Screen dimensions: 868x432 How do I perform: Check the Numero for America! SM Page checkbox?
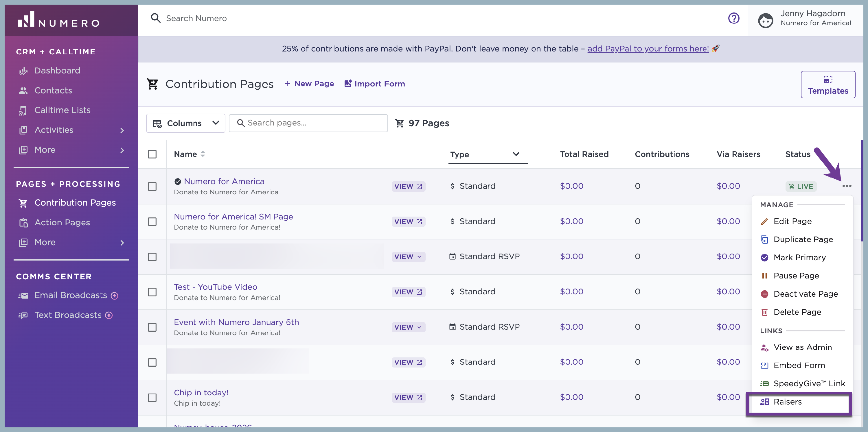tap(152, 221)
